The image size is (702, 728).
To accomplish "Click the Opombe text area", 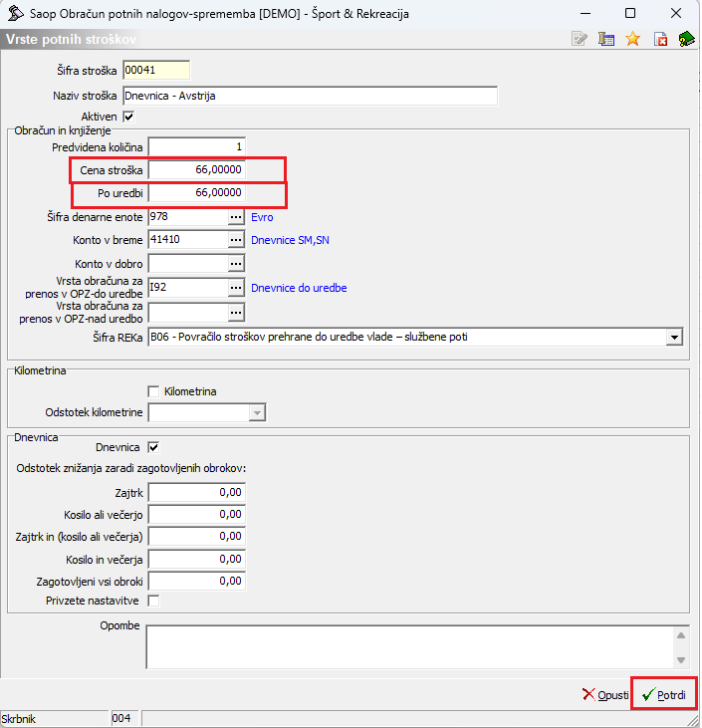I will pos(410,646).
